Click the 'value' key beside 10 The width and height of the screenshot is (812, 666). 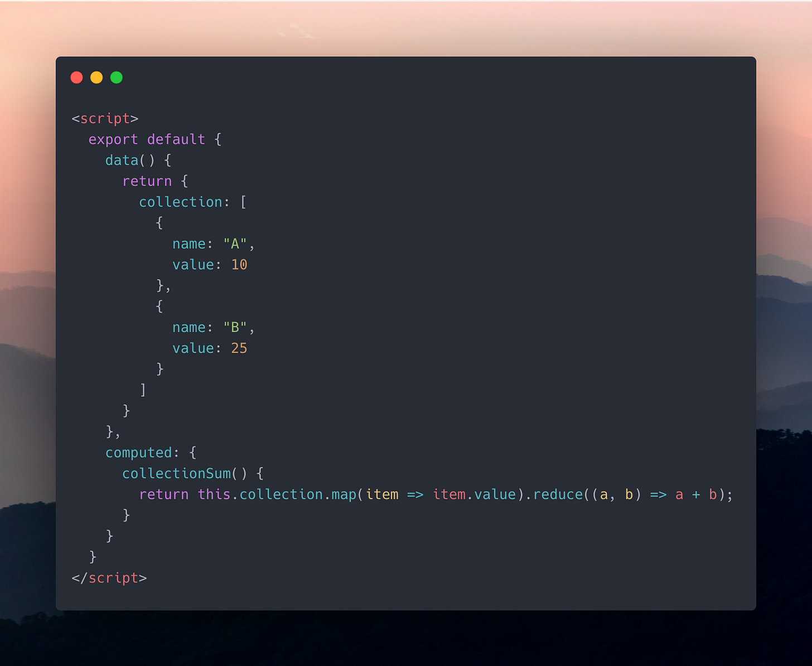[193, 265]
